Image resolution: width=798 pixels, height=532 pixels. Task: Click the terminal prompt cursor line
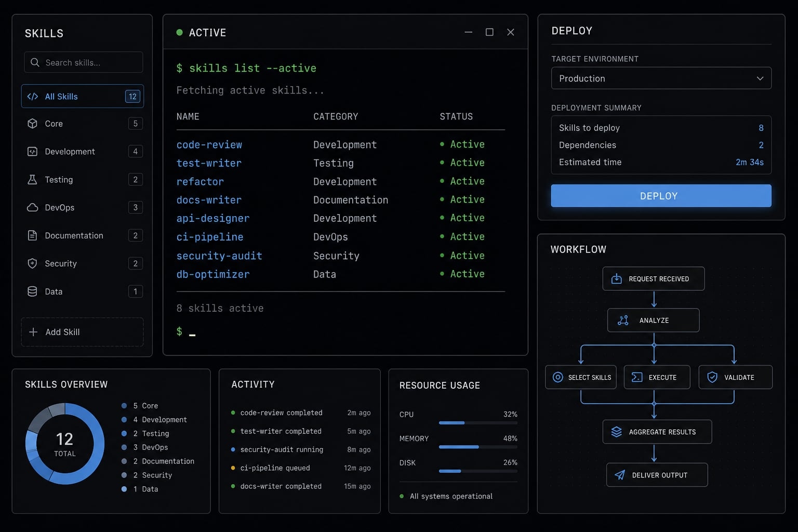pyautogui.click(x=186, y=332)
